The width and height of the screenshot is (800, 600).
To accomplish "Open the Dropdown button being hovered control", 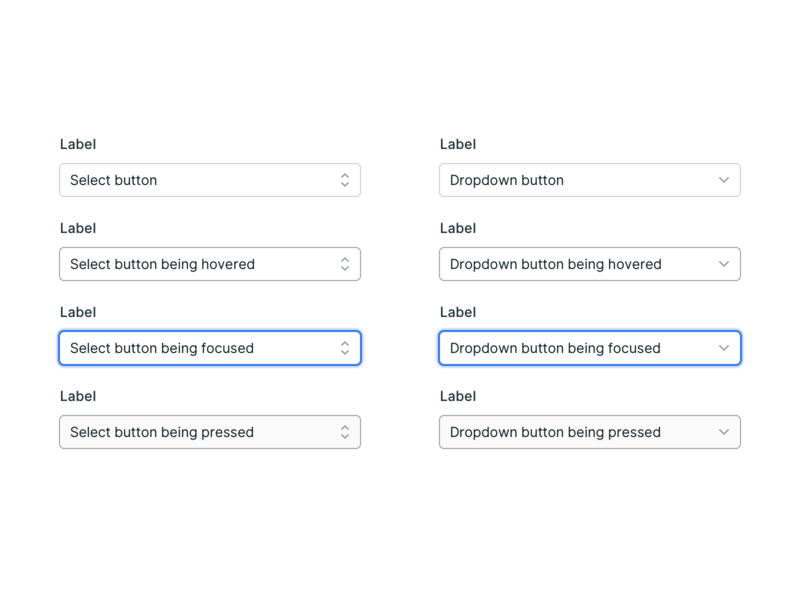I will coord(590,264).
